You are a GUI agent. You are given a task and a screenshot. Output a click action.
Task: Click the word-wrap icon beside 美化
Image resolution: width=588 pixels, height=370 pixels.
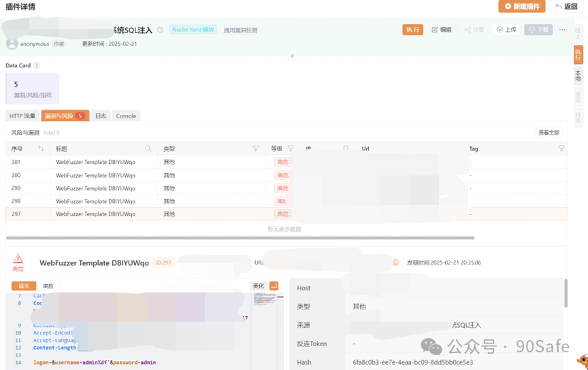tap(274, 286)
